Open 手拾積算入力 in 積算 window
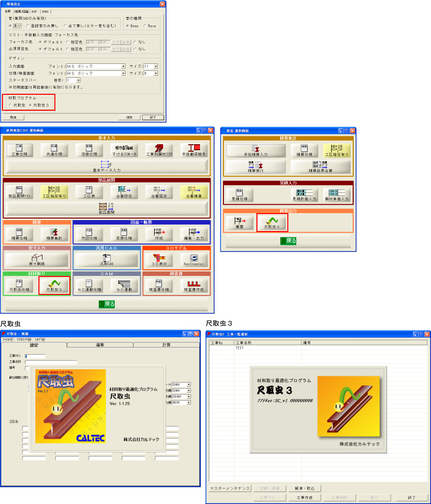This screenshot has height=504, width=431. tap(256, 150)
